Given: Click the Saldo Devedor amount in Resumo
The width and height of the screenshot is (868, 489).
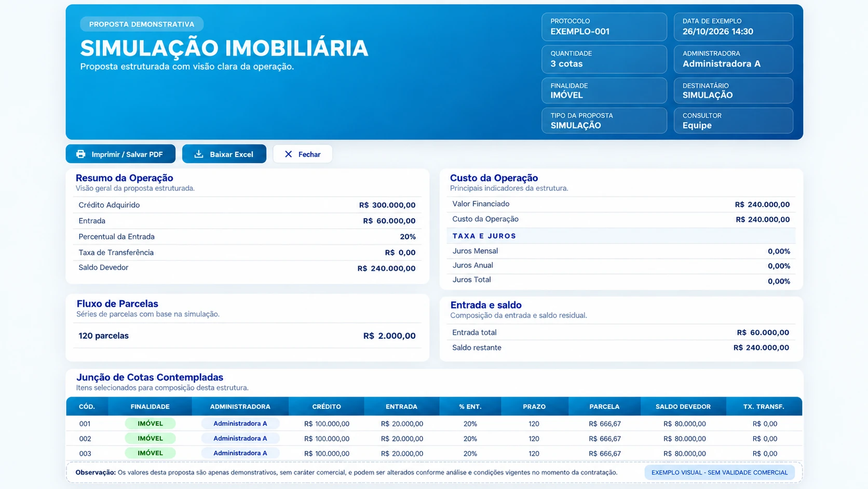Looking at the screenshot, I should 387,269.
